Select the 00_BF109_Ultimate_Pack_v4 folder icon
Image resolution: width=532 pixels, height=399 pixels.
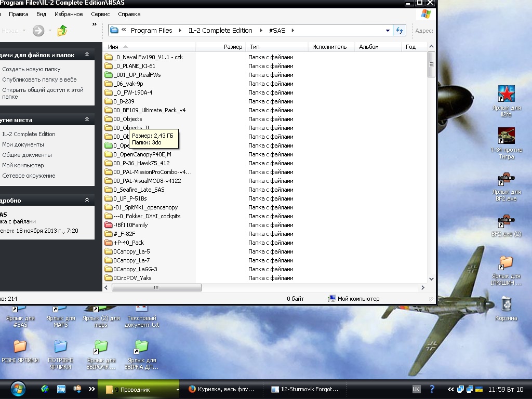pyautogui.click(x=109, y=110)
